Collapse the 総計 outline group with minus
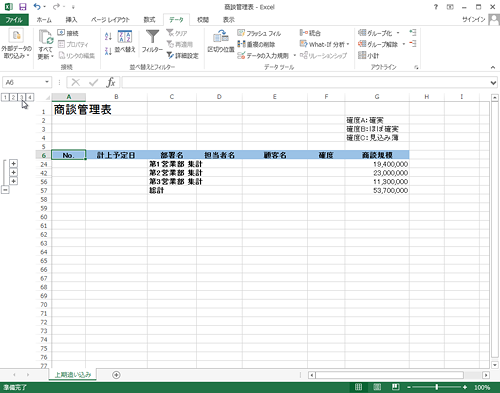 coord(5,190)
